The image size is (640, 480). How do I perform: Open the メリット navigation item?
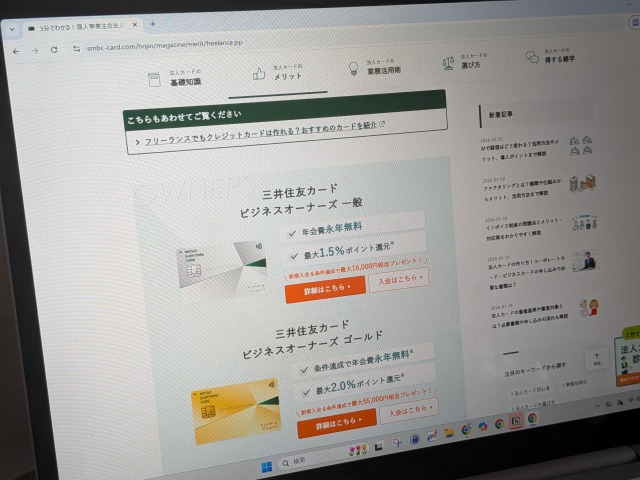tap(288, 72)
